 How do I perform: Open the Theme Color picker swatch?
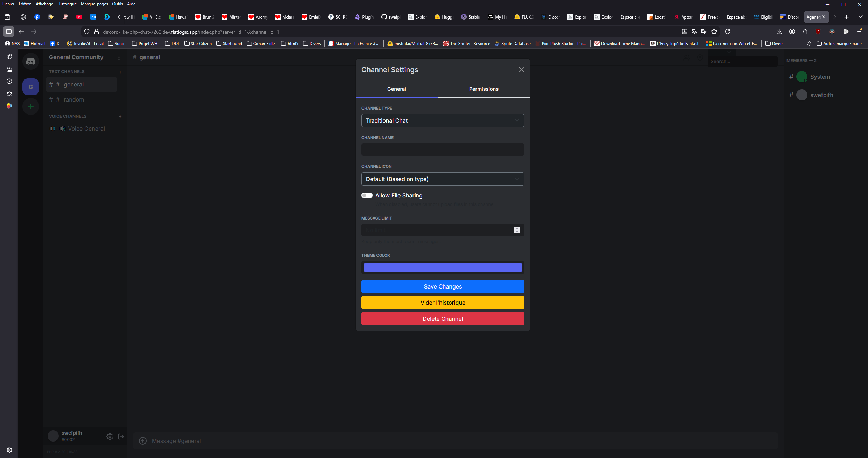(x=443, y=268)
